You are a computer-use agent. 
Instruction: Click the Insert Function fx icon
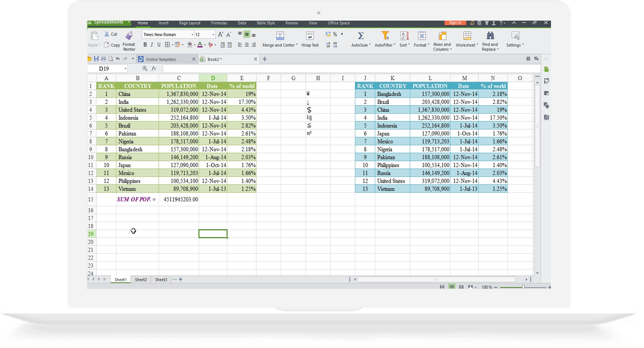pyautogui.click(x=154, y=69)
